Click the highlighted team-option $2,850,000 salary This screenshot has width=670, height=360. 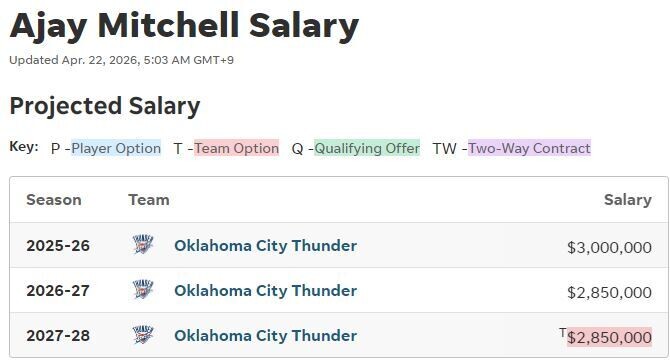pyautogui.click(x=609, y=337)
